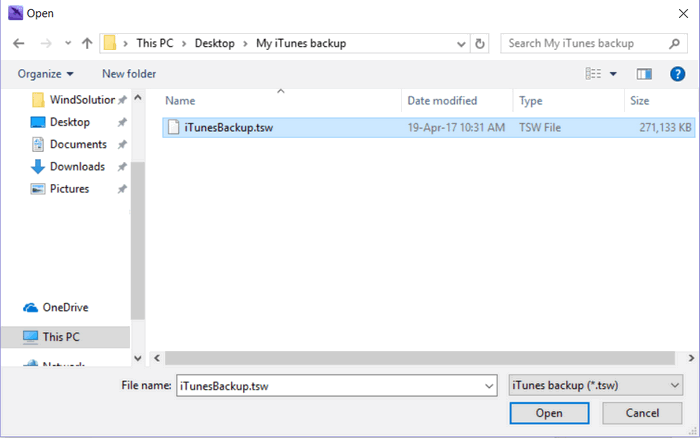The height and width of the screenshot is (438, 700).
Task: Sort files by Date modified column
Action: tap(442, 101)
